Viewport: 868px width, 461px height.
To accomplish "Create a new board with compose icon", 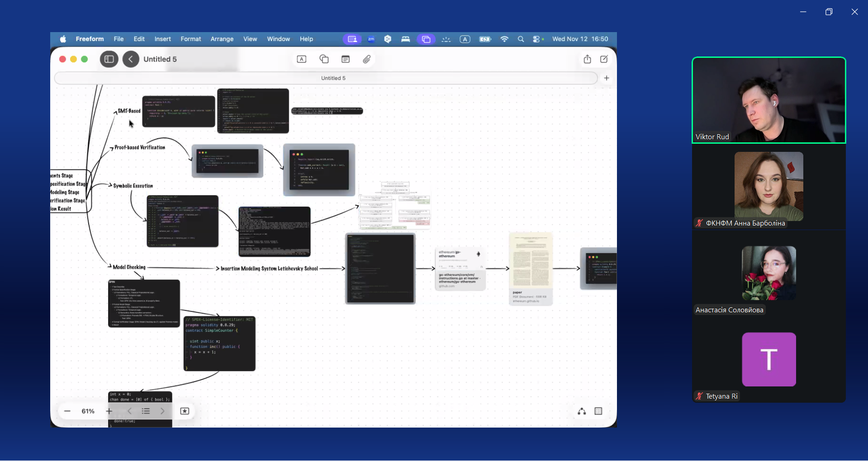I will pyautogui.click(x=604, y=59).
